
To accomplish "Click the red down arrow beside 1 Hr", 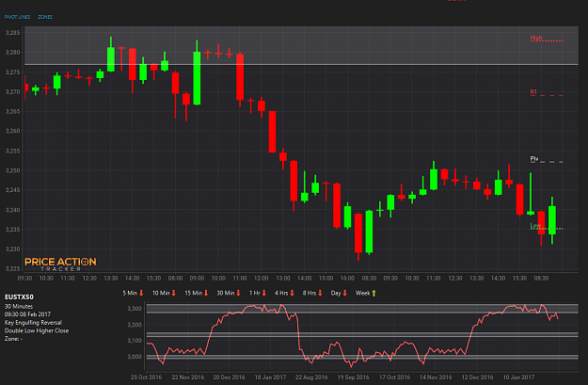I will (264, 293).
